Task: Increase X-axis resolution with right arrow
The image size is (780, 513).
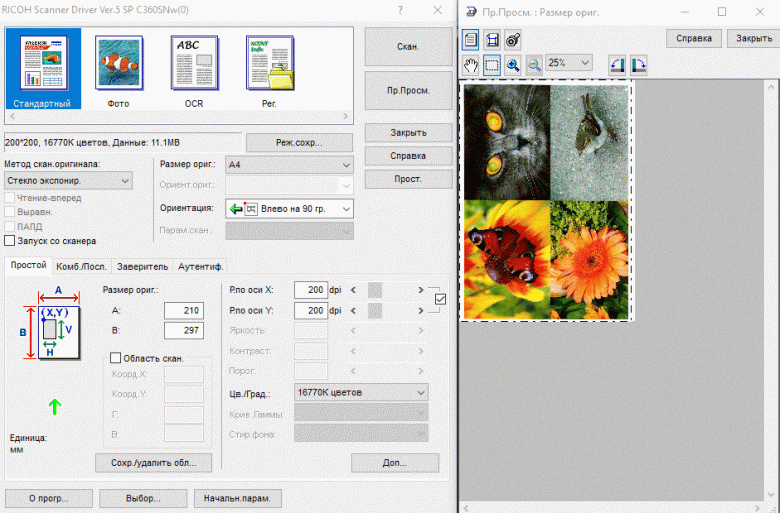Action: [x=421, y=290]
